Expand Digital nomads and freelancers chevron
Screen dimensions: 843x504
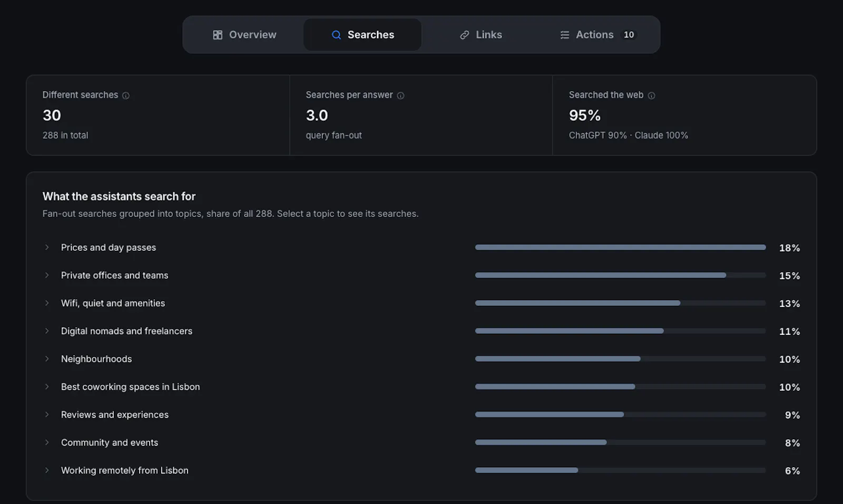[x=47, y=331]
